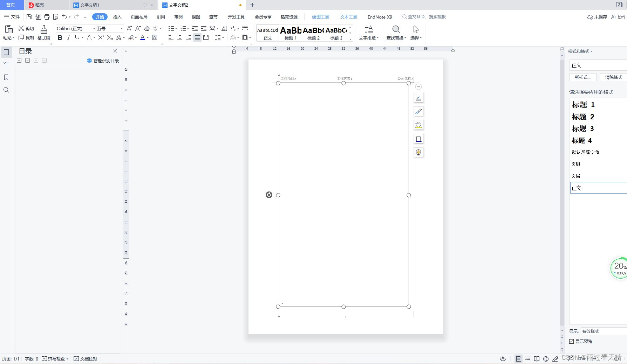The image size is (627, 364).
Task: Expand the styles gallery more arrow
Action: 350,38
